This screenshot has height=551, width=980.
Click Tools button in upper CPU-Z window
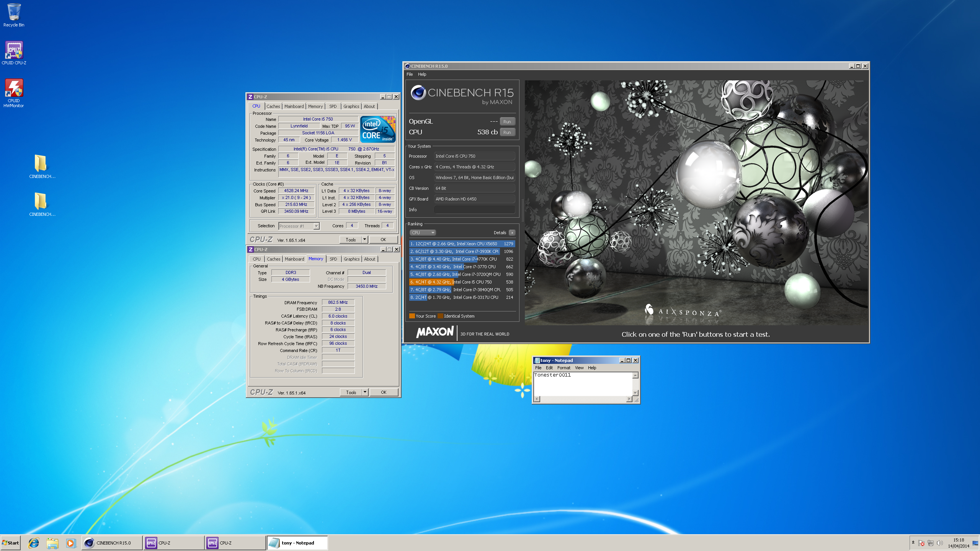coord(351,240)
